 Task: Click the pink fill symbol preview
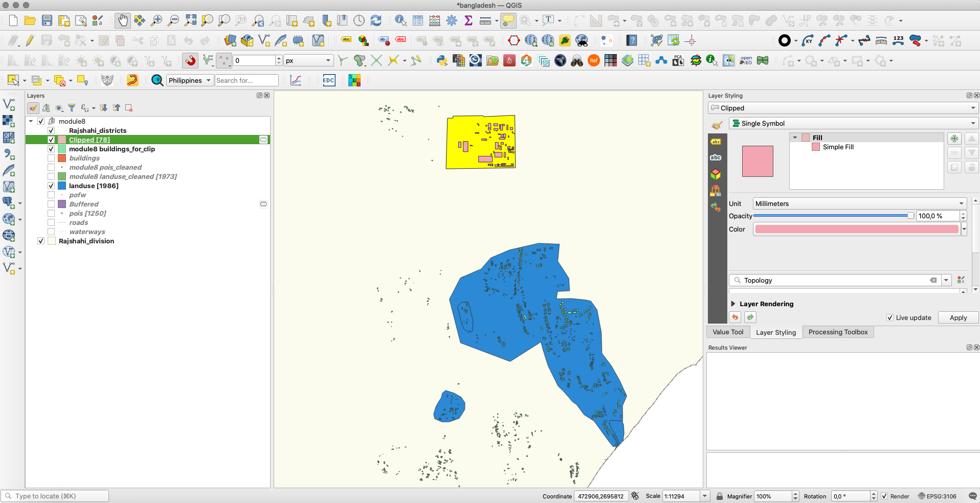[758, 161]
